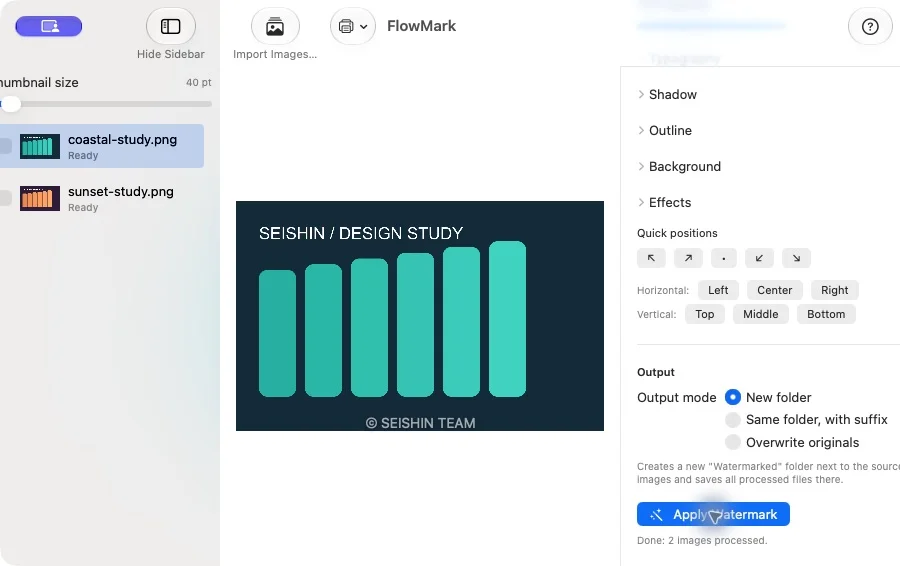Viewport: 900px width, 566px height.
Task: Click the sunset-study.png thumbnail
Action: click(x=40, y=199)
